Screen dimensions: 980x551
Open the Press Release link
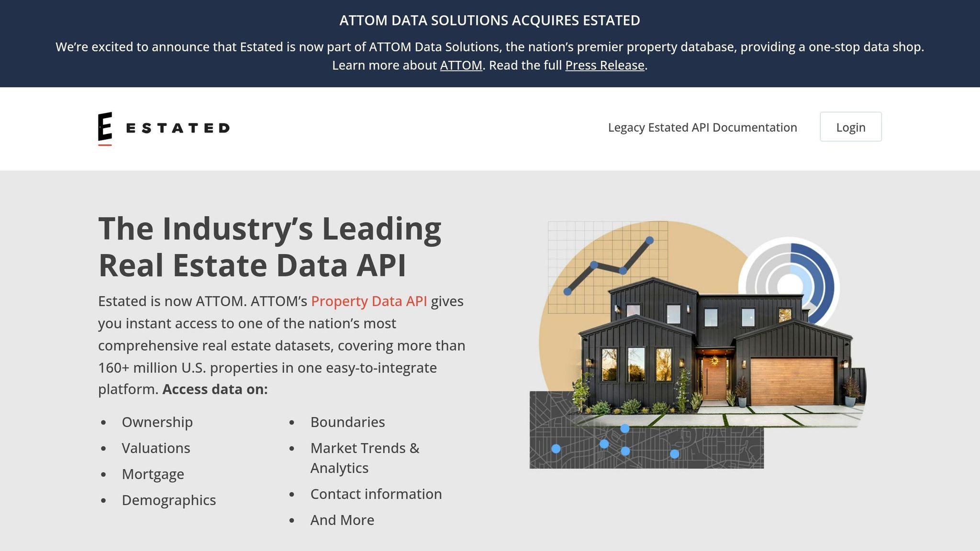605,65
